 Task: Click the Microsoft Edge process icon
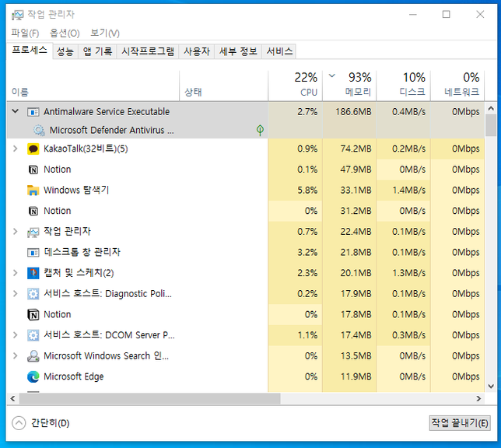pos(33,376)
